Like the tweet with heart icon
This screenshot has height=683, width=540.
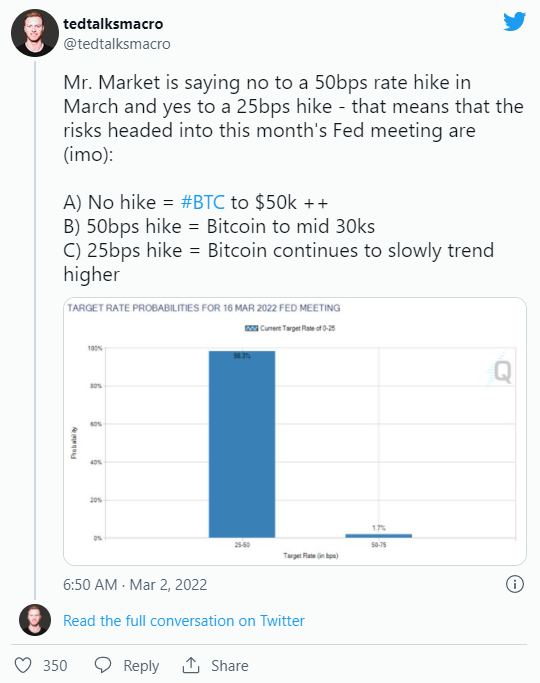click(x=23, y=666)
